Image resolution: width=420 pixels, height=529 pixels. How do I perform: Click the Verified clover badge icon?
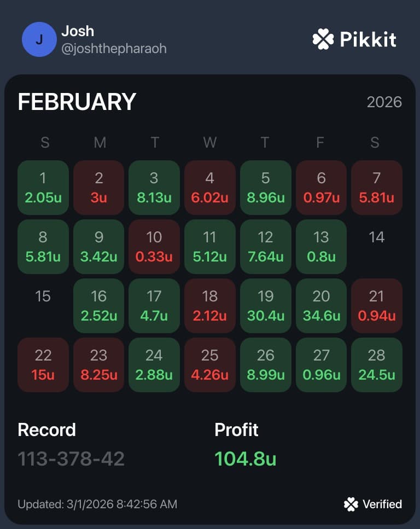click(351, 504)
